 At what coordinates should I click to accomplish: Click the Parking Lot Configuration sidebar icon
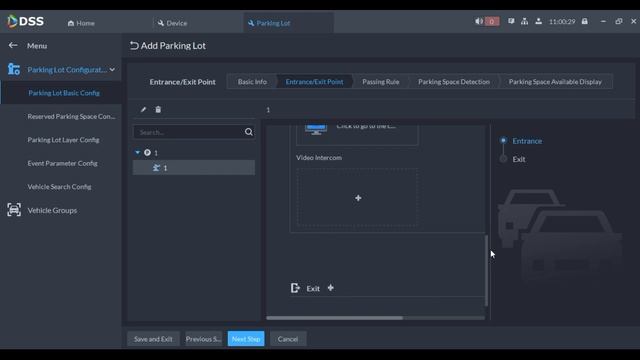click(x=14, y=69)
